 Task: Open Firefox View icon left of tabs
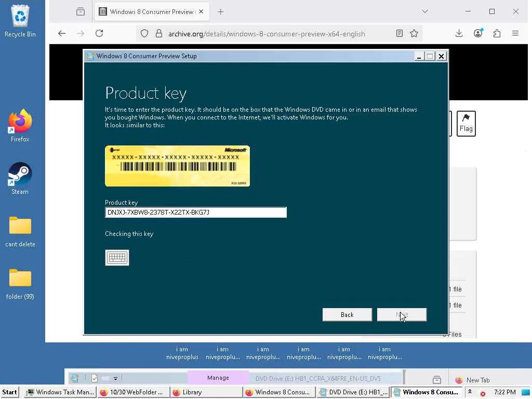[x=81, y=12]
